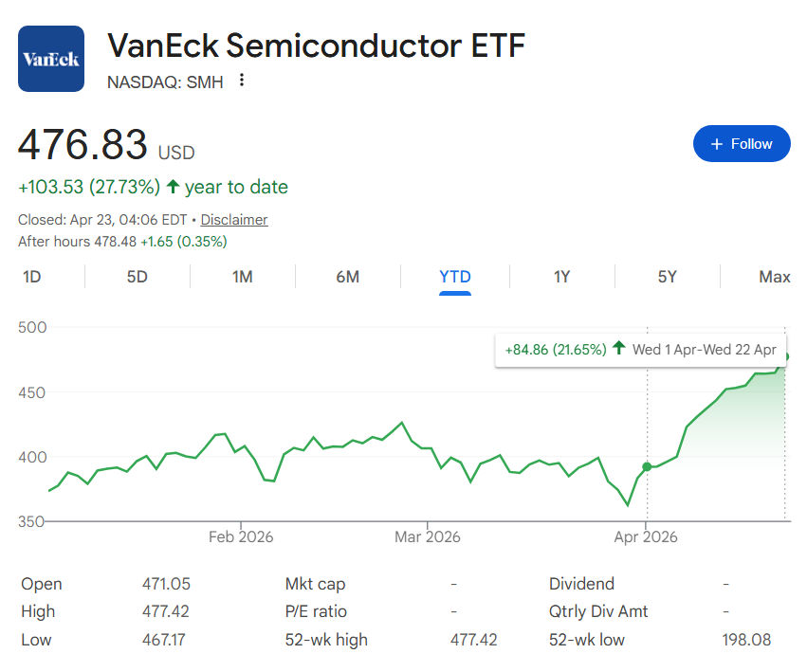Click the green up arrow next to 27.73%
Viewport: 807px width, 672px height.
pyautogui.click(x=172, y=188)
